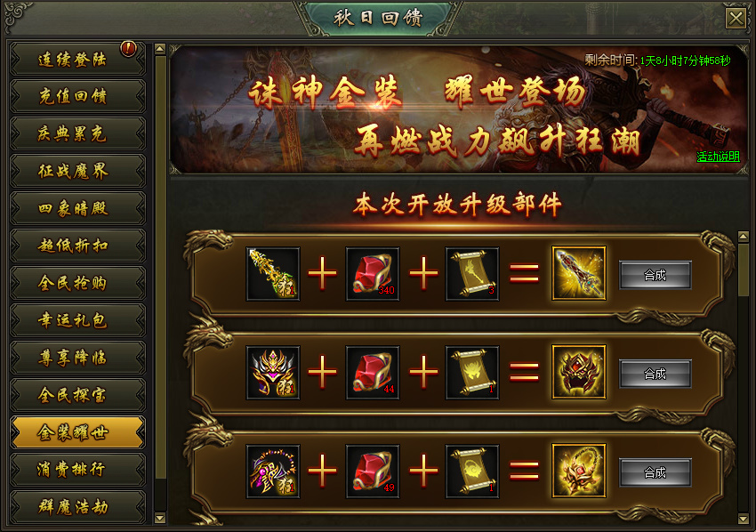The image size is (756, 532).
Task: Click the glowing red helmet result icon
Action: click(579, 372)
